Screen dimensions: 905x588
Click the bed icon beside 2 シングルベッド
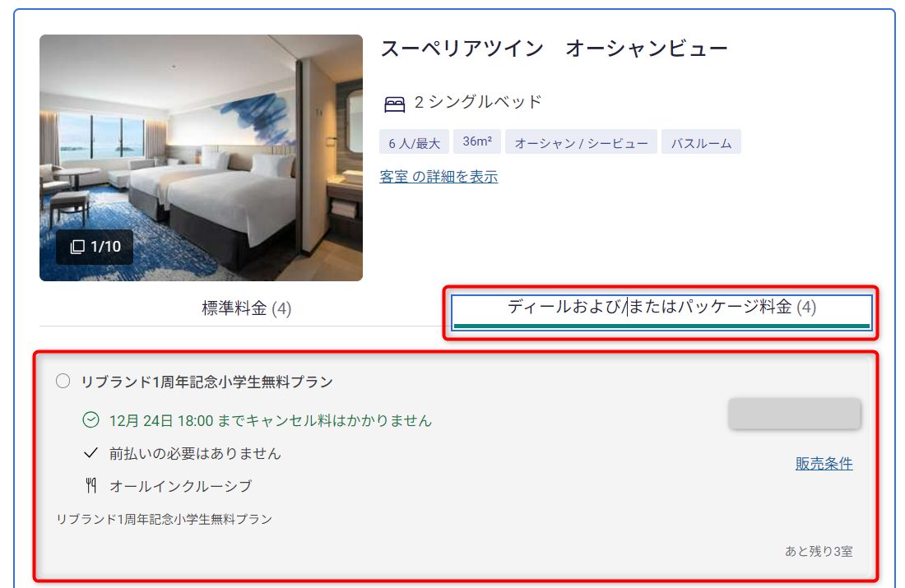(395, 104)
